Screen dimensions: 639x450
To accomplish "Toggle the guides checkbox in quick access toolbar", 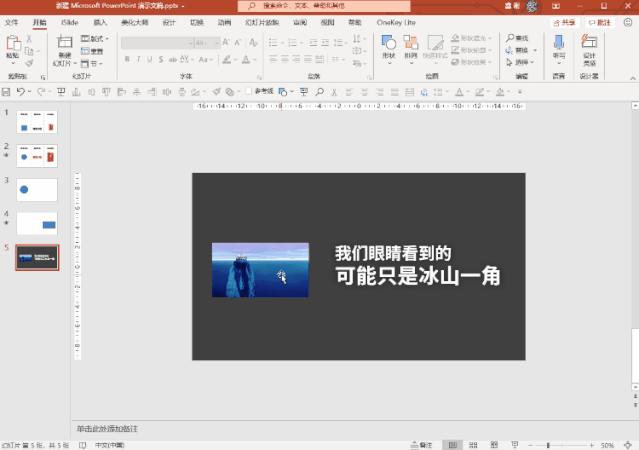I will [x=249, y=91].
